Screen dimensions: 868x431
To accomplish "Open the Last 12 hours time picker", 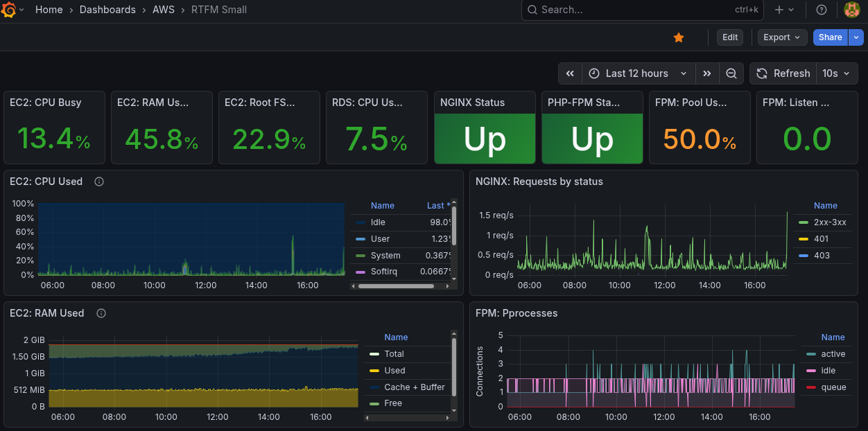I will pos(637,73).
